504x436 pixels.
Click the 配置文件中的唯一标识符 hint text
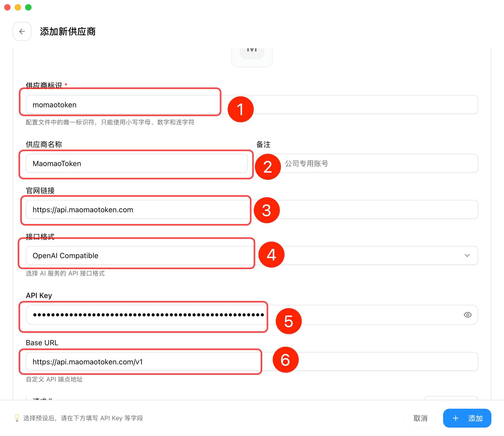pos(110,122)
